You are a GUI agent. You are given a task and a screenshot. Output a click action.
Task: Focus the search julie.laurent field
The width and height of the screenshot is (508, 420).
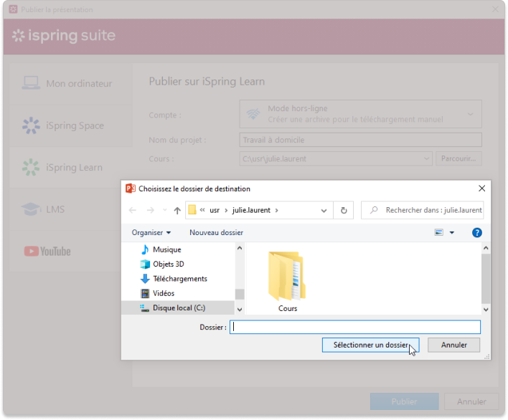[x=422, y=210]
